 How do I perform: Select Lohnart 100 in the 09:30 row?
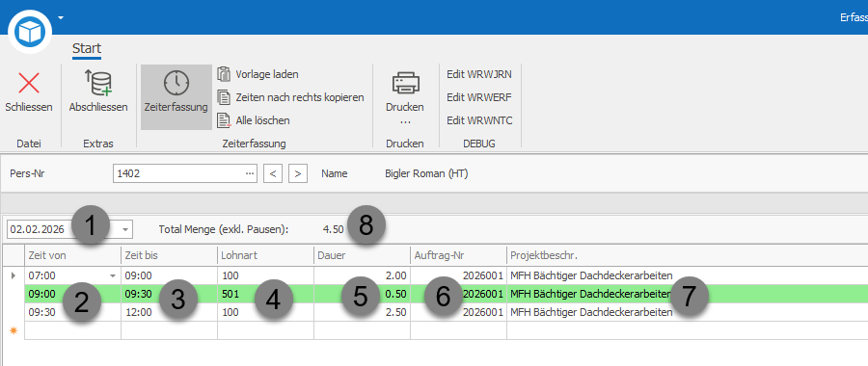265,312
